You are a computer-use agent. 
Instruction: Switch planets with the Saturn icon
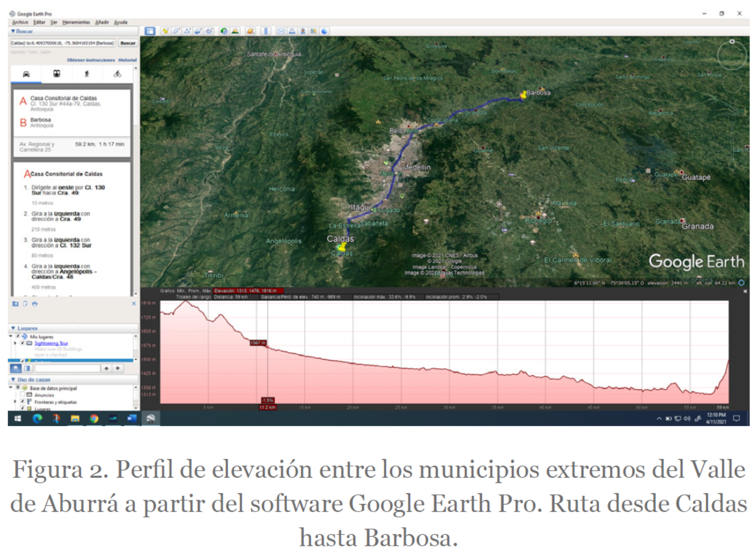click(250, 31)
